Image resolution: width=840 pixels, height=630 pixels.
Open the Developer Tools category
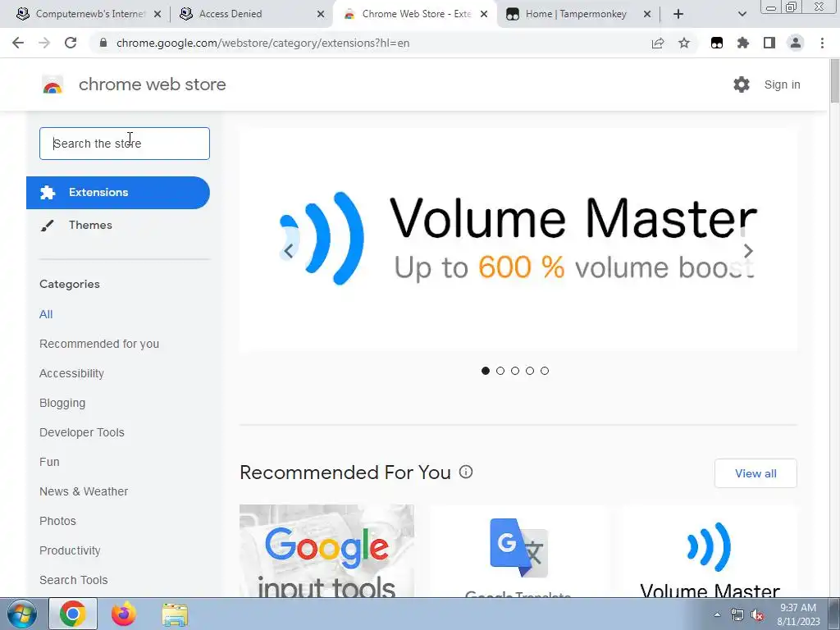click(x=82, y=432)
